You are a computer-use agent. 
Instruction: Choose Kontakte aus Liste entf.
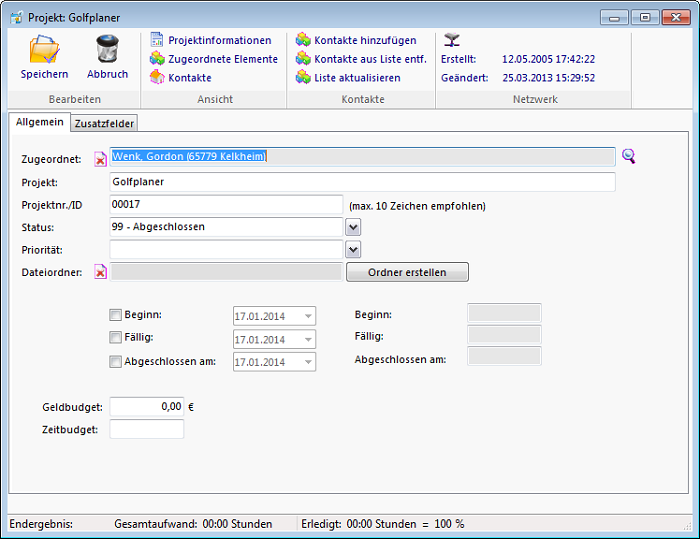click(x=371, y=59)
